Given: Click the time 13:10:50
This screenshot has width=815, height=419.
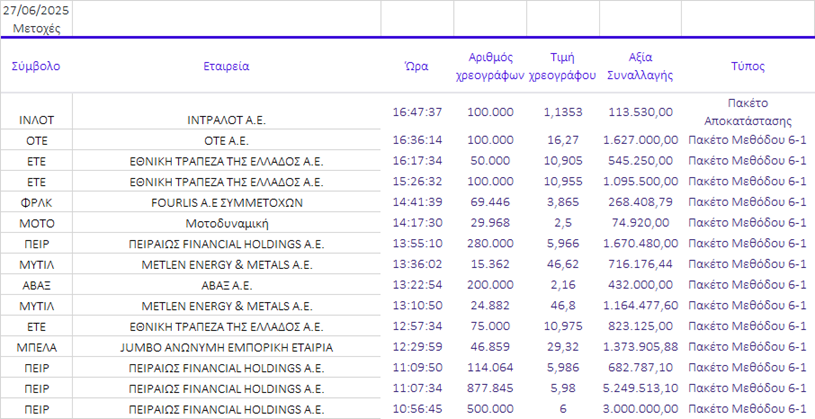Looking at the screenshot, I should coord(417,306).
